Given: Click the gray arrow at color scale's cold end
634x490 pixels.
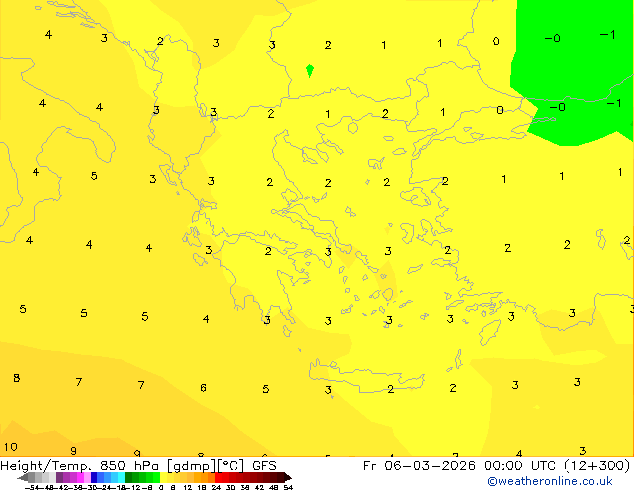Looking at the screenshot, I should [23, 477].
